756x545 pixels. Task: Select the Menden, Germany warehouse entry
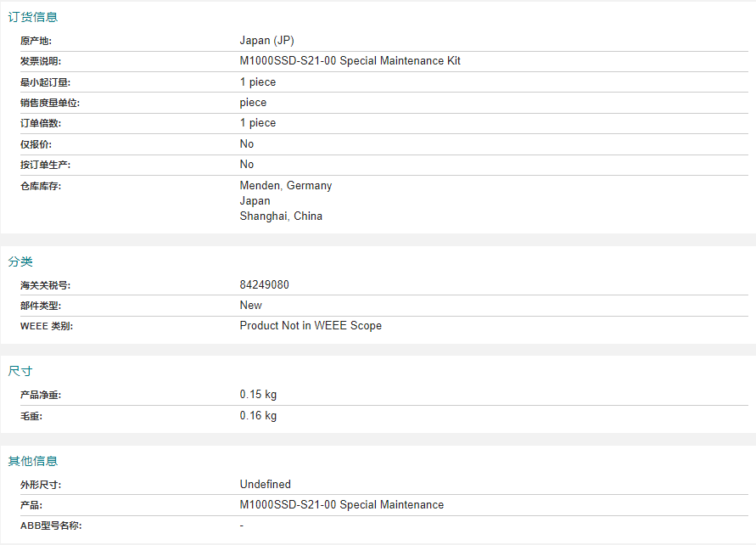(x=286, y=186)
